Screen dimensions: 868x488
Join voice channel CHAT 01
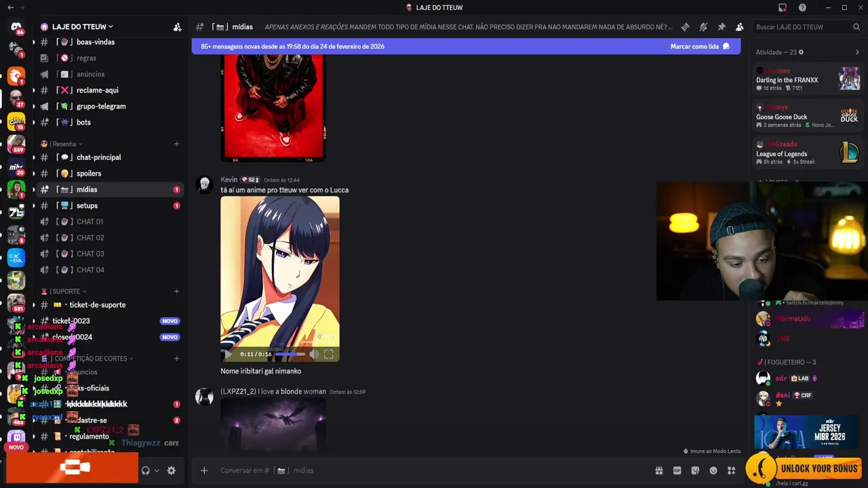tap(111, 222)
